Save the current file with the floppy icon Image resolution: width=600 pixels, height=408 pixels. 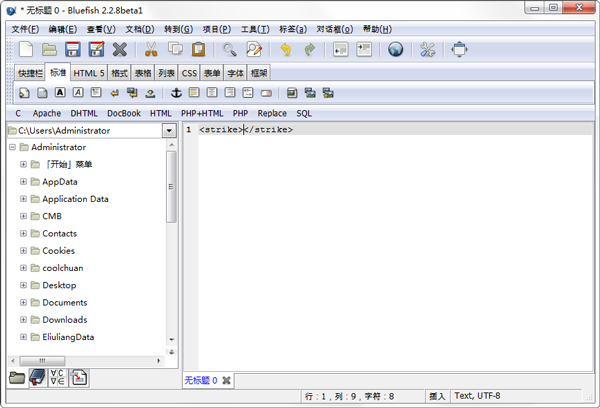(73, 49)
